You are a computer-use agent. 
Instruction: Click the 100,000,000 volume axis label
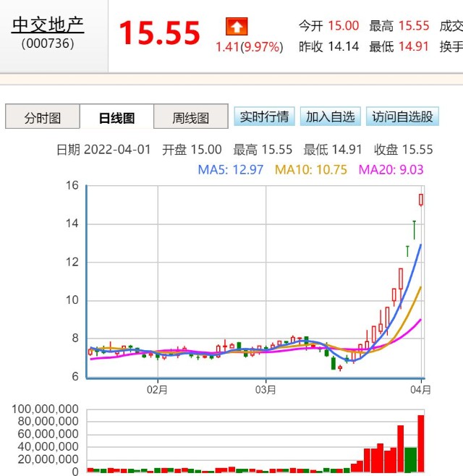click(45, 409)
